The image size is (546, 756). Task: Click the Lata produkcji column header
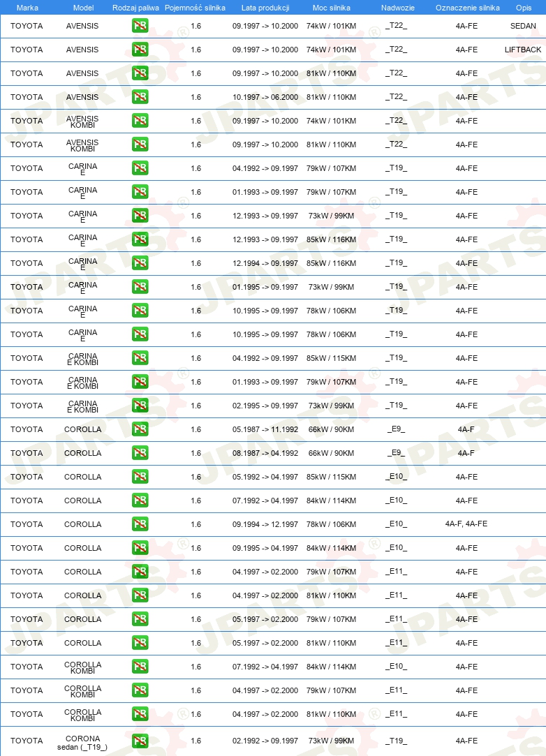click(x=265, y=8)
